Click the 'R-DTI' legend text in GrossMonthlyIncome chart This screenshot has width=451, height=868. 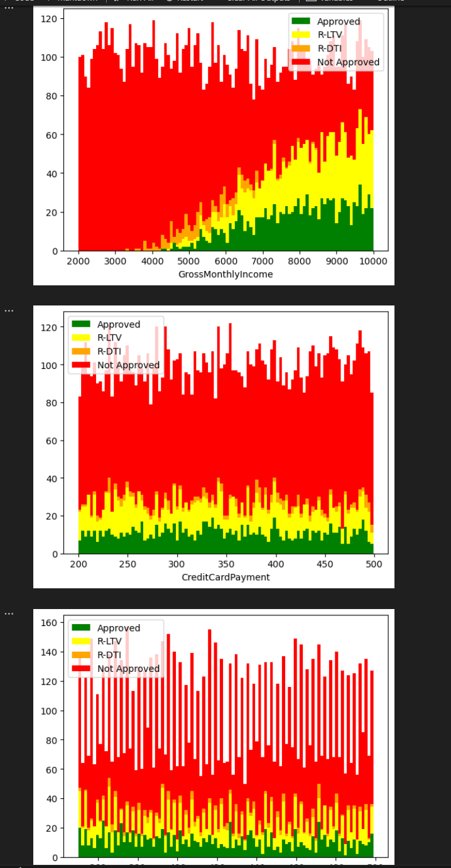[x=329, y=48]
